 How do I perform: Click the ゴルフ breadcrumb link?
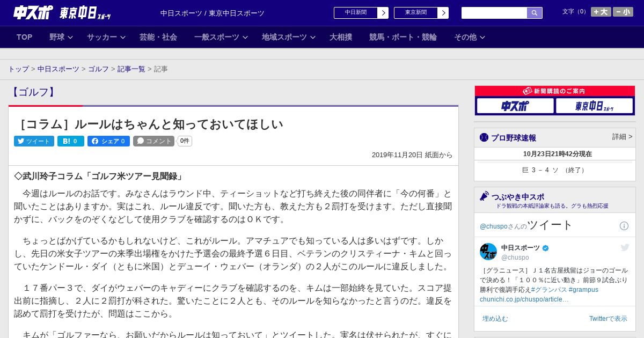coord(98,69)
